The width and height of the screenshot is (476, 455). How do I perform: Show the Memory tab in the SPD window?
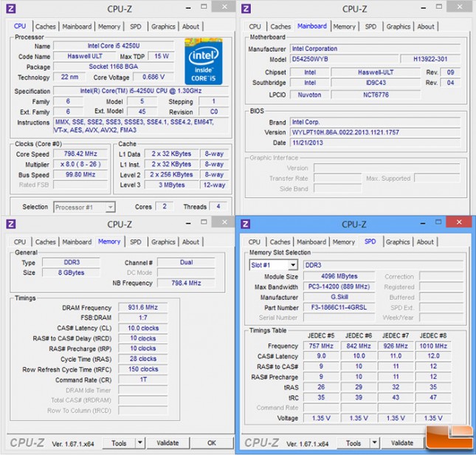point(344,242)
